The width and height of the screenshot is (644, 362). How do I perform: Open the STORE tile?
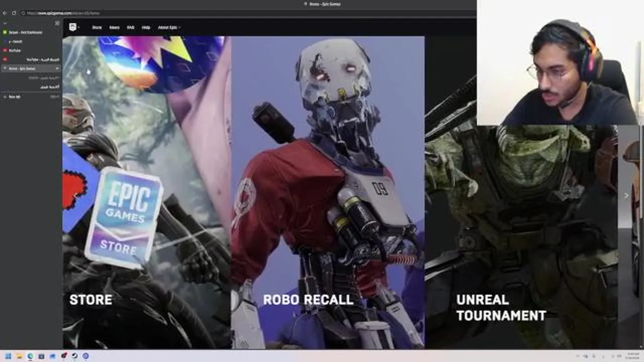pos(146,192)
